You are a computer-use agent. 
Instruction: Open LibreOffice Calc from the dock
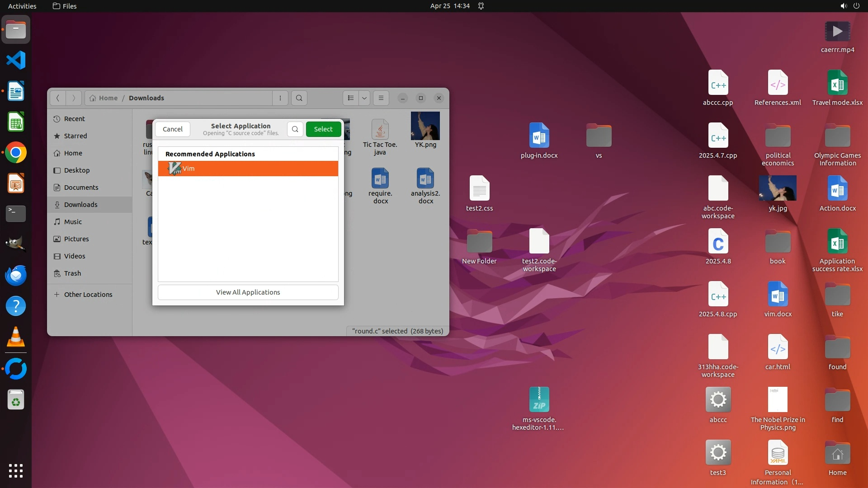16,122
